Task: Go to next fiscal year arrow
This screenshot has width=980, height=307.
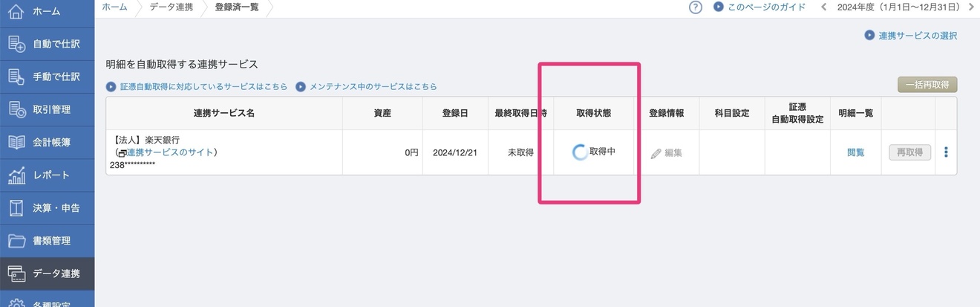Action: click(971, 7)
